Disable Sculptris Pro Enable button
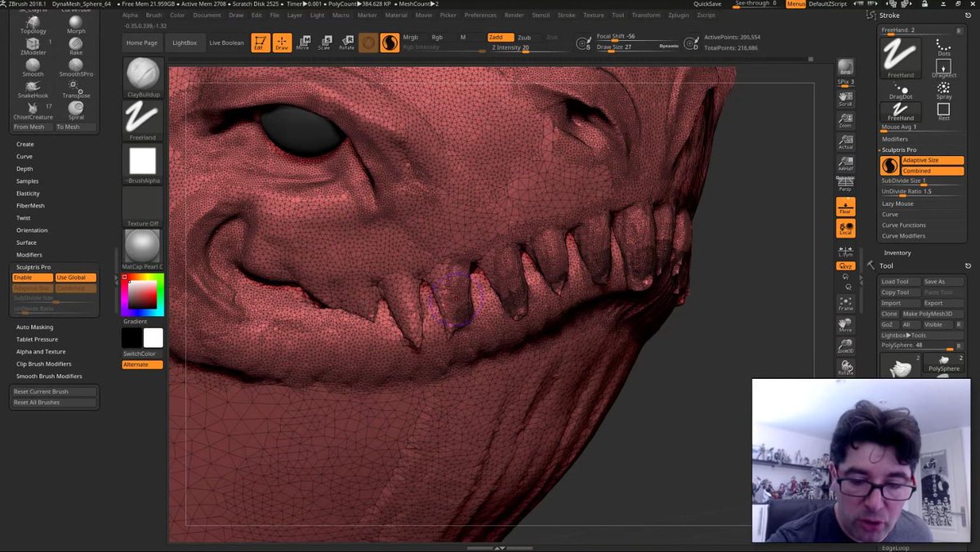 [33, 278]
